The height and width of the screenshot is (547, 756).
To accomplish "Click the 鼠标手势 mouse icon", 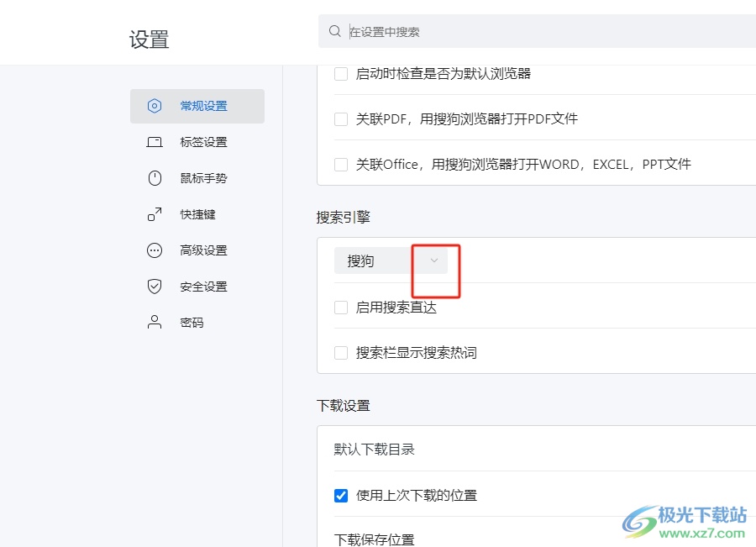I will pos(155,178).
